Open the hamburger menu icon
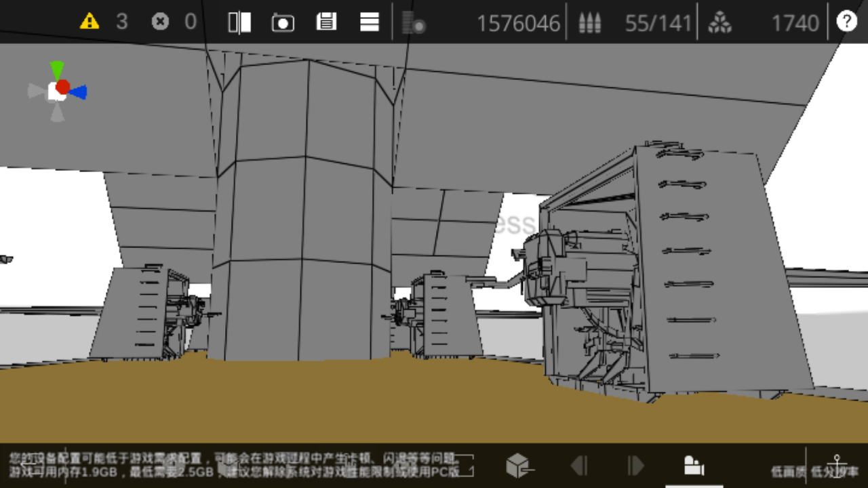Screen dimensions: 868x488 coord(370,22)
